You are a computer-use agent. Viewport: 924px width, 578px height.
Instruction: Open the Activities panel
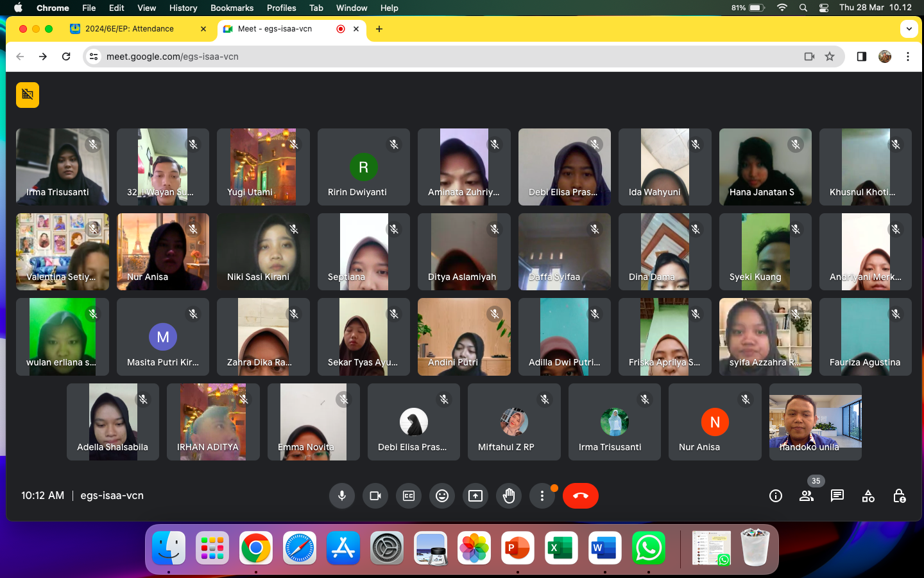pos(868,496)
